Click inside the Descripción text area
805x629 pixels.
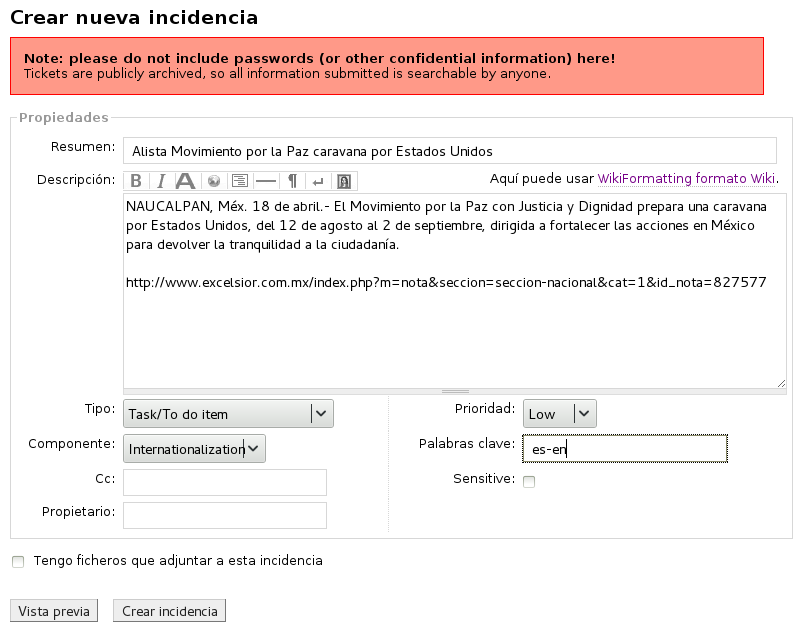pyautogui.click(x=455, y=291)
